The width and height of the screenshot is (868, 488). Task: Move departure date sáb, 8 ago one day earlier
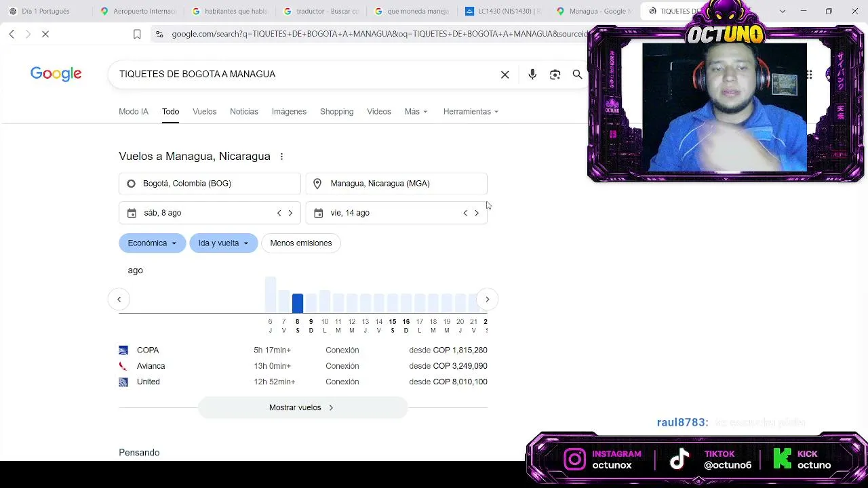279,213
